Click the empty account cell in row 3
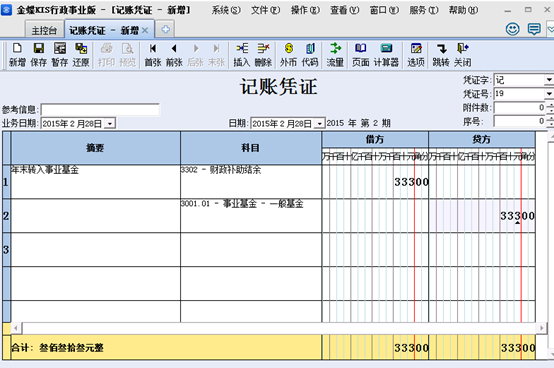 click(251, 250)
